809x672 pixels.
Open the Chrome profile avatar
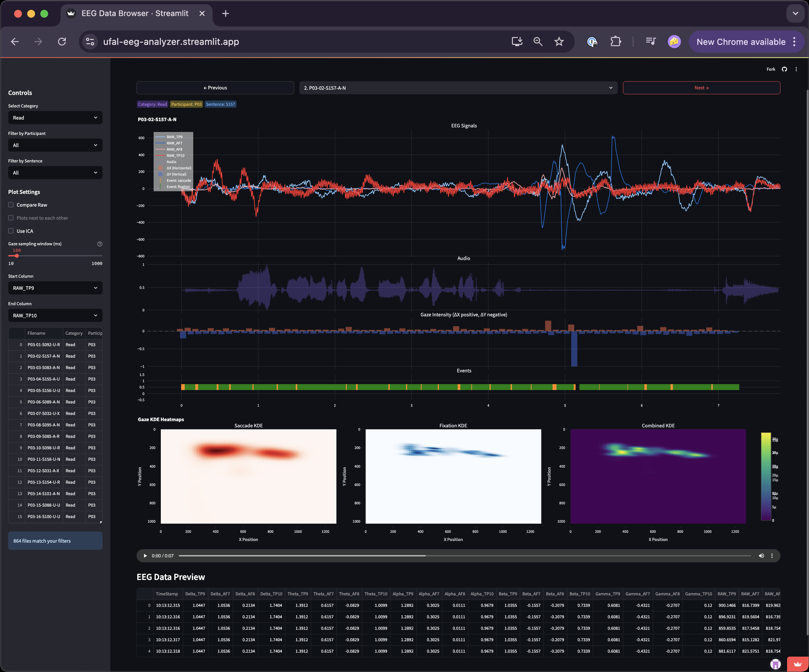click(x=674, y=42)
